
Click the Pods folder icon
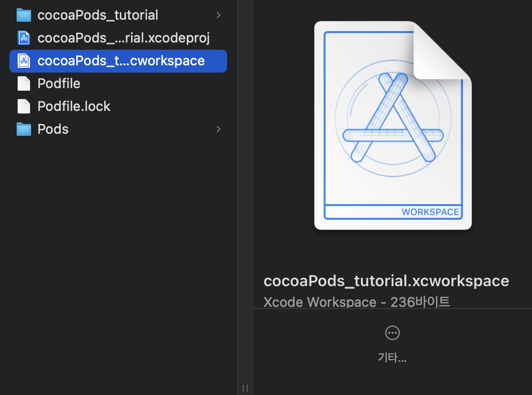(24, 129)
